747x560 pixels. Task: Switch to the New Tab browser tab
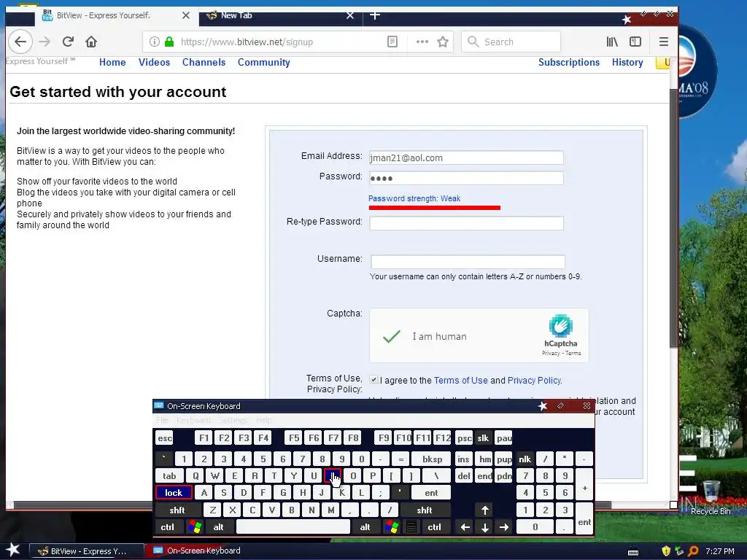(x=281, y=15)
